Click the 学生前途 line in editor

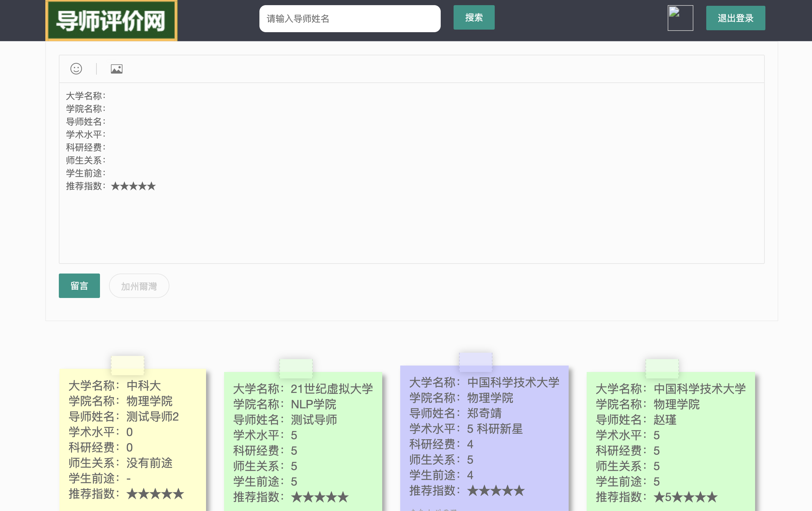tap(86, 173)
